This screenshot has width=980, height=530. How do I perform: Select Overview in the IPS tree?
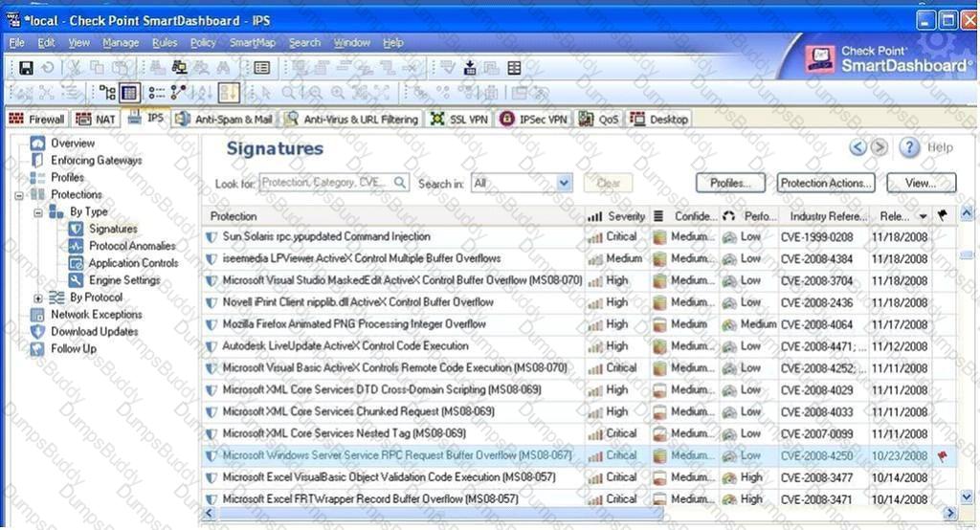[x=73, y=144]
